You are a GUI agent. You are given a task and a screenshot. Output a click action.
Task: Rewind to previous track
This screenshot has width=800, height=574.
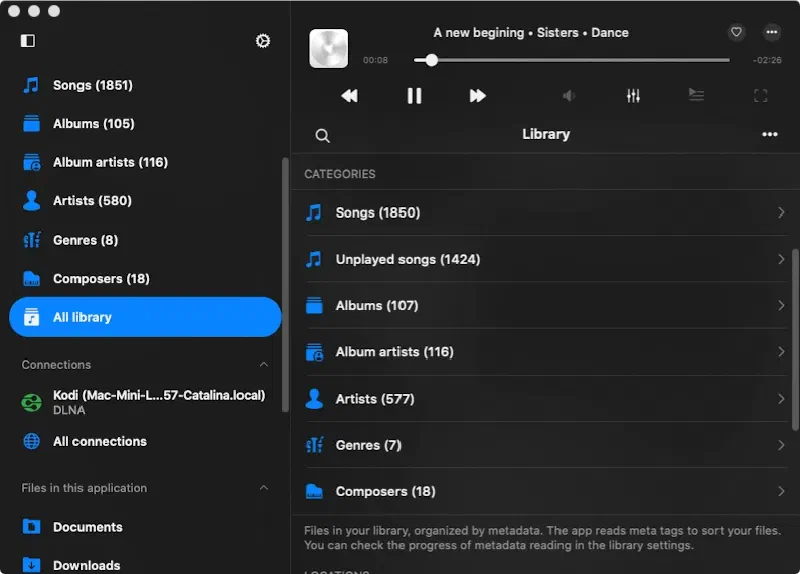tap(349, 96)
